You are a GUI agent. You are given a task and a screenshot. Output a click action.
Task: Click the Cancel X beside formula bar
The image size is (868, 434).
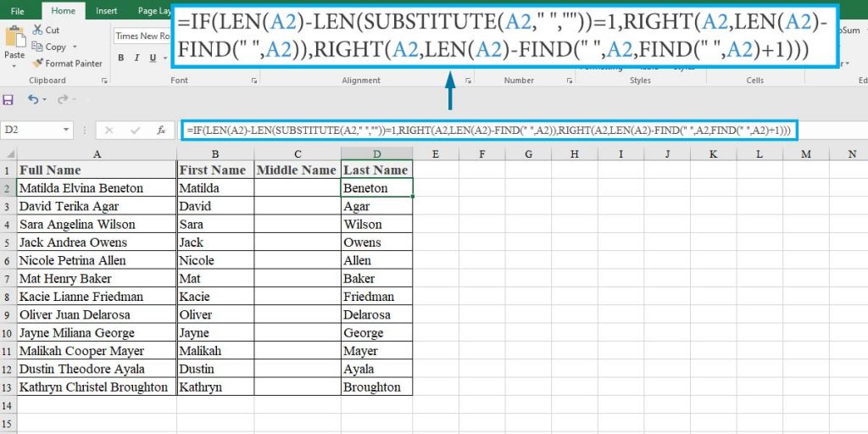pos(109,130)
